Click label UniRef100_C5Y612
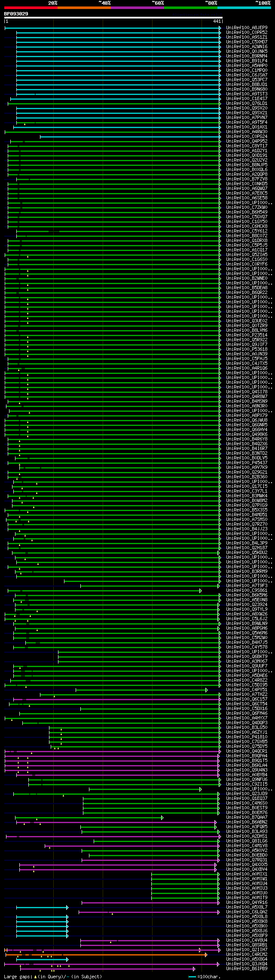The width and height of the screenshot is (275, 980). pyautogui.click(x=247, y=231)
